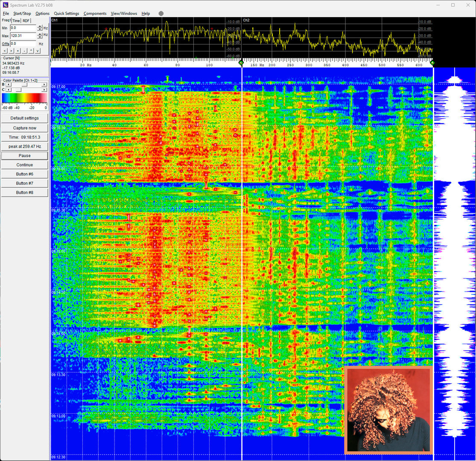Click the green diamond marker between Ch1 and Ch2
Image resolution: width=476 pixels, height=461 pixels.
click(241, 63)
